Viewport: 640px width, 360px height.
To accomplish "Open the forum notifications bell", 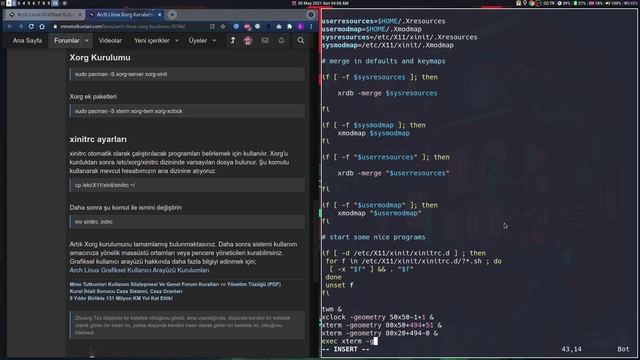I will tap(281, 40).
